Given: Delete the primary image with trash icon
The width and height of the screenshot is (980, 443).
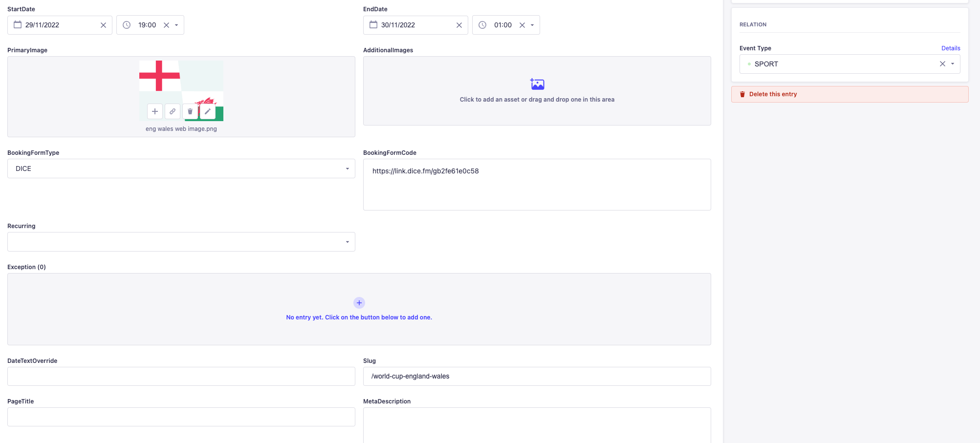Looking at the screenshot, I should [x=190, y=111].
